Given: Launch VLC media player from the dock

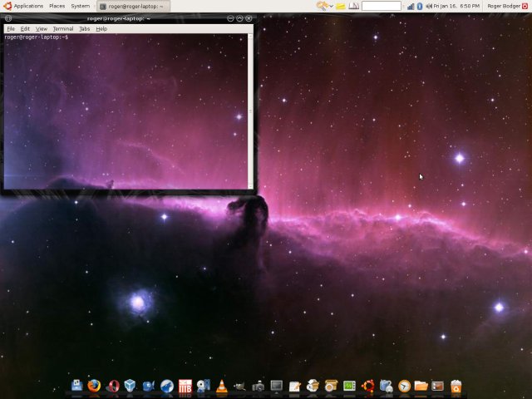Looking at the screenshot, I should (222, 386).
